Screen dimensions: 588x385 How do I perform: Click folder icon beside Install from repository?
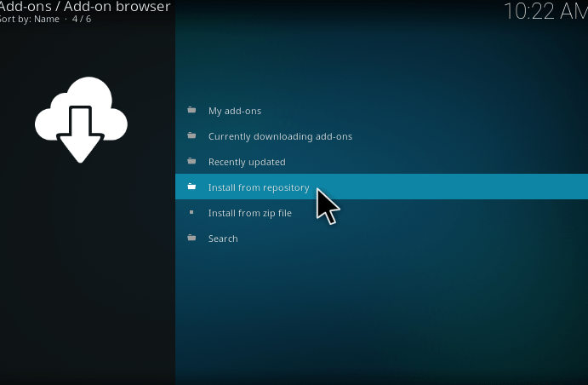pyautogui.click(x=191, y=187)
